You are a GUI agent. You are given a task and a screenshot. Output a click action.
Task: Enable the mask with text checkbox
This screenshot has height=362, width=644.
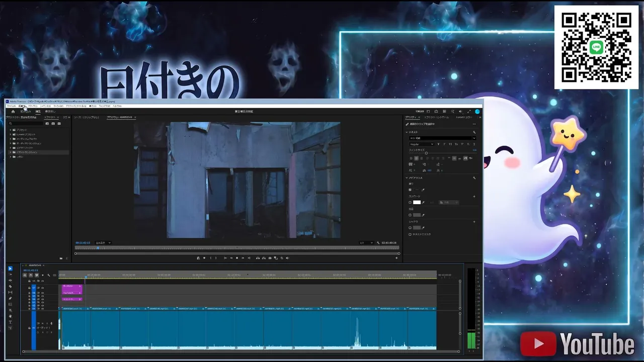coord(410,234)
